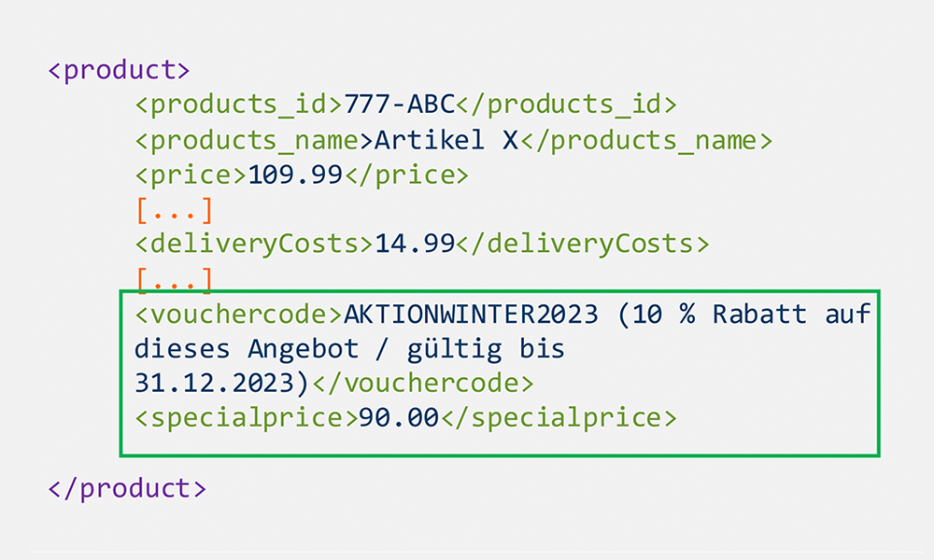The width and height of the screenshot is (934, 560).
Task: Select the delivery cost value 14.99
Action: [415, 244]
